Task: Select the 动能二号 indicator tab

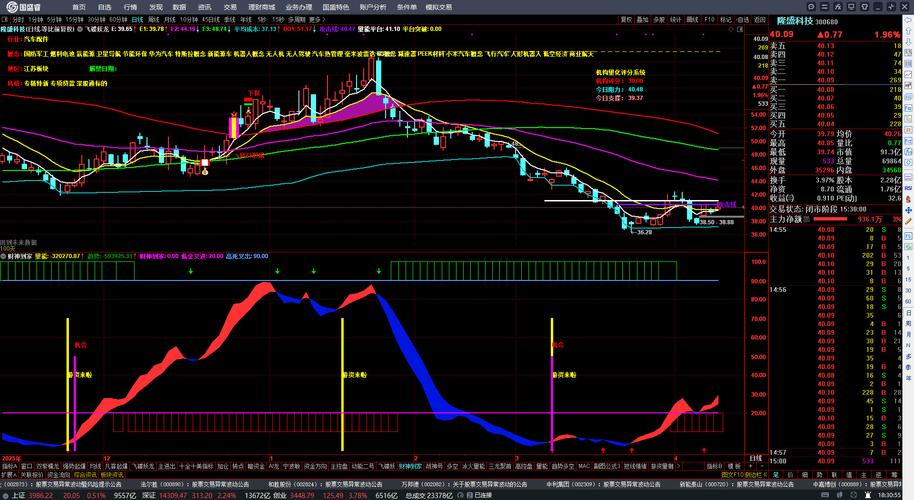Action: [363, 466]
